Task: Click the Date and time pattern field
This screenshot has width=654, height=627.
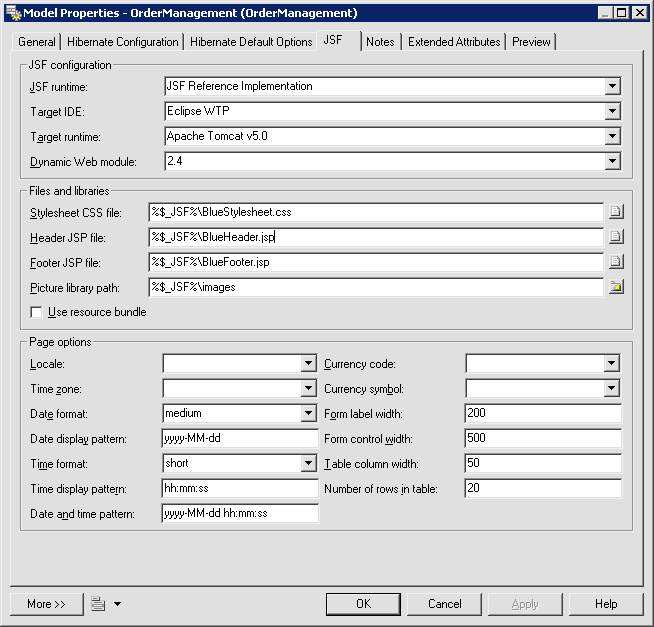Action: tap(240, 514)
